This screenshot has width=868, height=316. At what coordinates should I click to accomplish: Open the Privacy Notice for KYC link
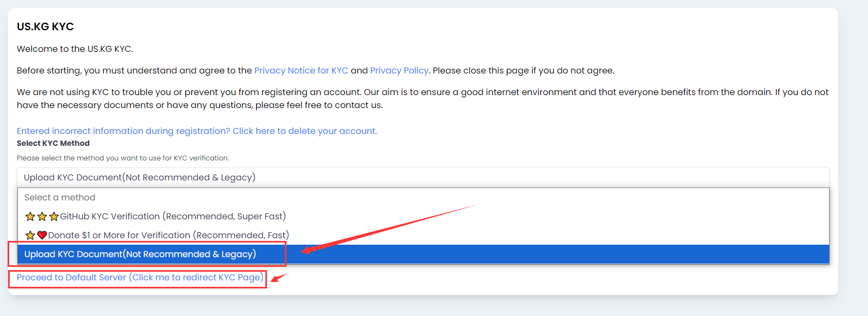pos(301,71)
